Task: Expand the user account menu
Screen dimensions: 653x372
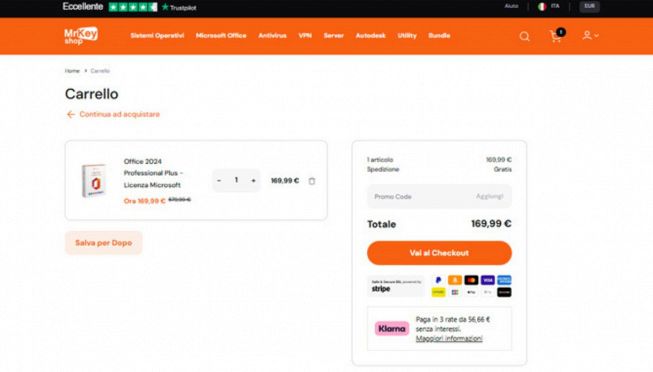Action: click(x=590, y=35)
